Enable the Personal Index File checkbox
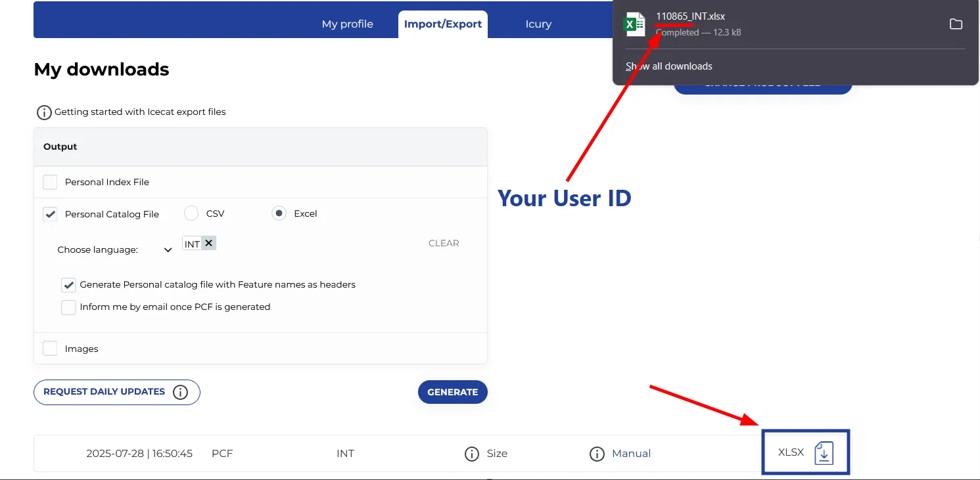 pyautogui.click(x=50, y=182)
